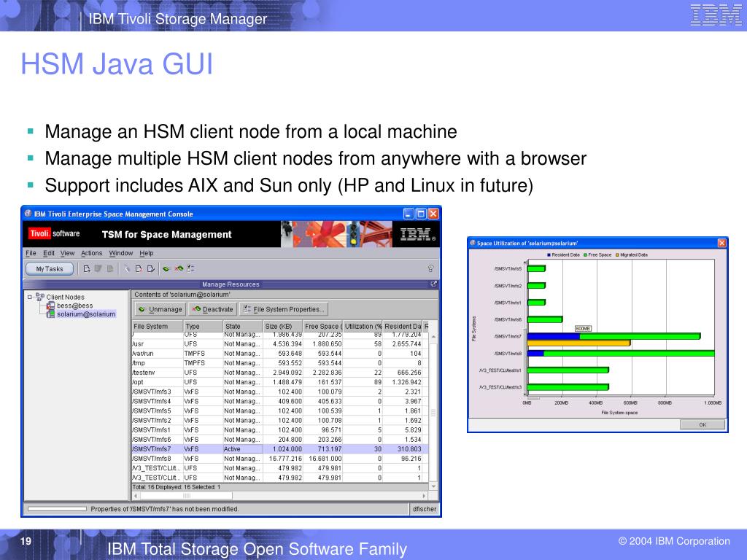
Task: Open the Help menu
Action: (146, 253)
